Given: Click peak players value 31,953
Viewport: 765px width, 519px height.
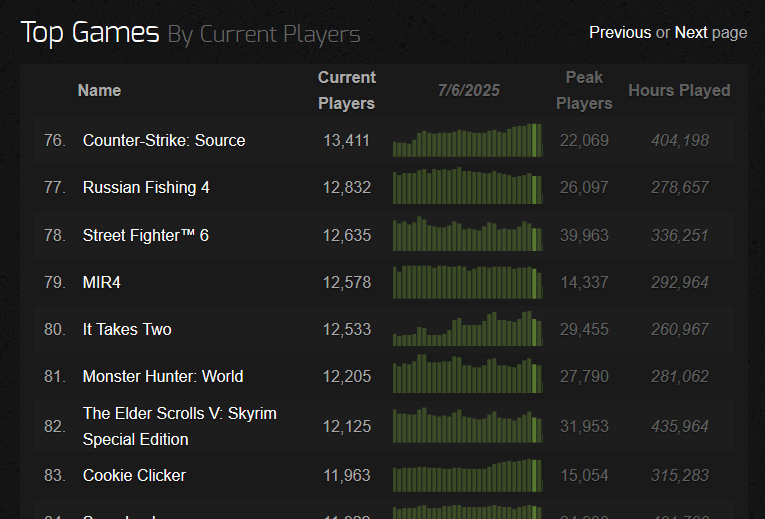Looking at the screenshot, I should click(584, 426).
